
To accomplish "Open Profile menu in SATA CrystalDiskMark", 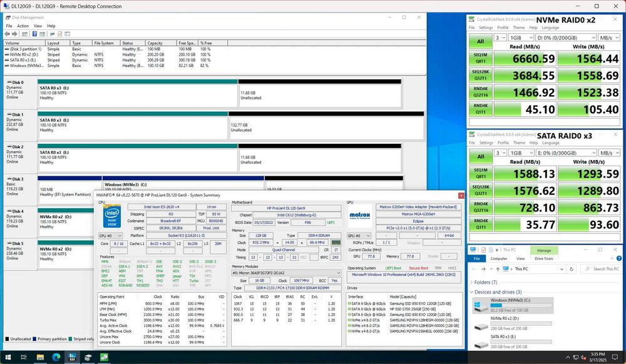I will (x=503, y=143).
